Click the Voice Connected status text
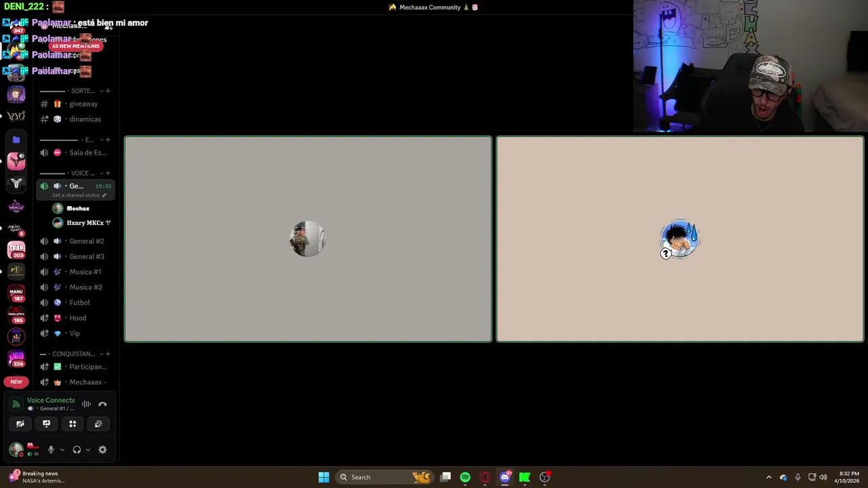The width and height of the screenshot is (868, 488). point(51,400)
